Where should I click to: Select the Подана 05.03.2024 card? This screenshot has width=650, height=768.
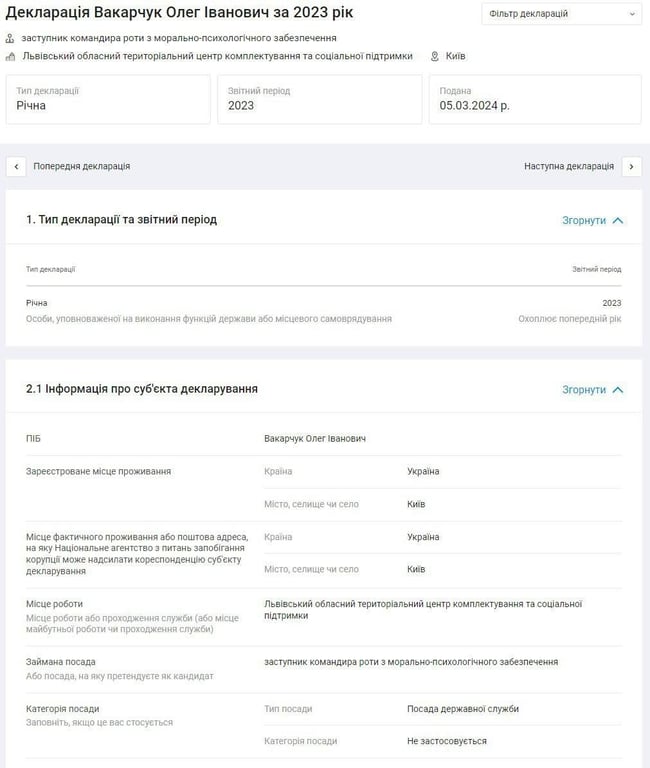coord(535,99)
